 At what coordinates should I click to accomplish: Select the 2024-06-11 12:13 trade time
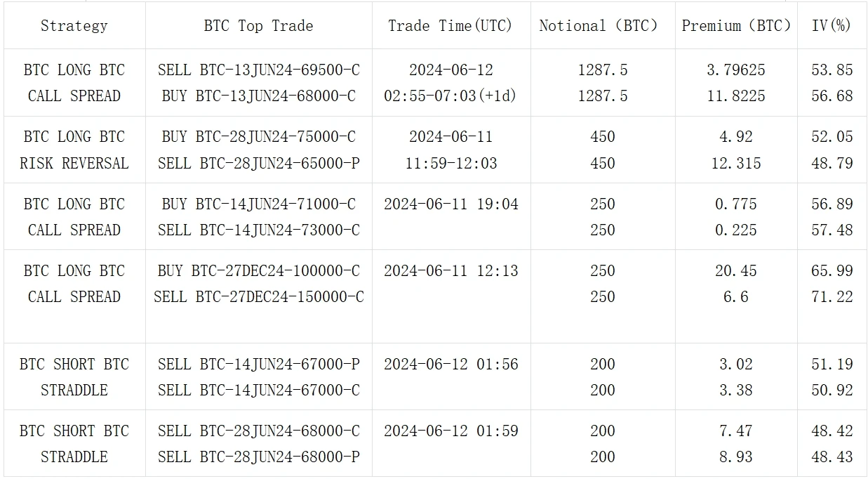pyautogui.click(x=450, y=271)
